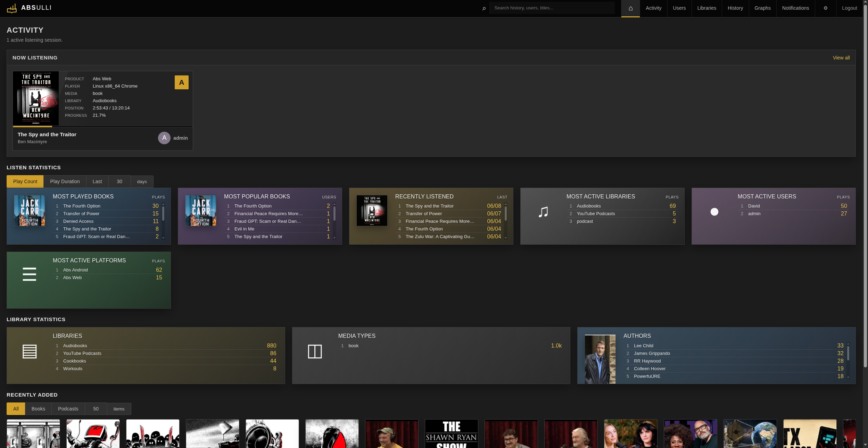Image resolution: width=868 pixels, height=448 pixels.
Task: Open YouTube Podcasts in Most Active Libraries
Action: (596, 214)
